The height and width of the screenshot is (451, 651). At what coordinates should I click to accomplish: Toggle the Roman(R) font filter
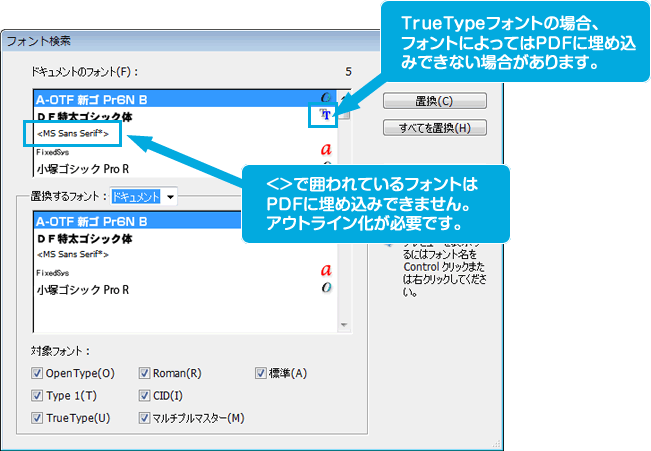(x=145, y=373)
